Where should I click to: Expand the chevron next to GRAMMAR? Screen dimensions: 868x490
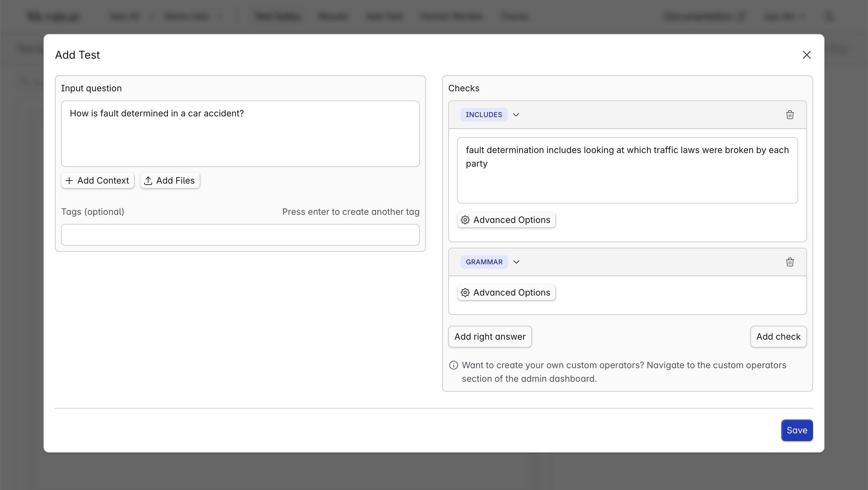[x=516, y=262]
